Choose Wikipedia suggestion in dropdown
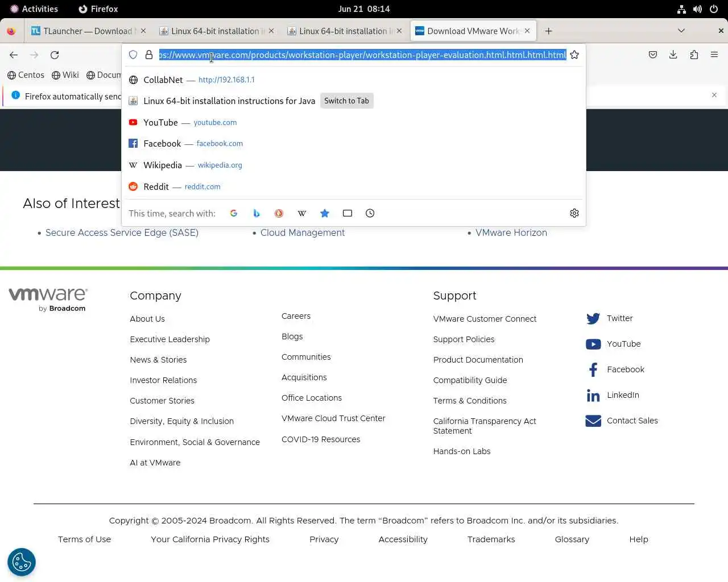The image size is (728, 582). pyautogui.click(x=354, y=165)
